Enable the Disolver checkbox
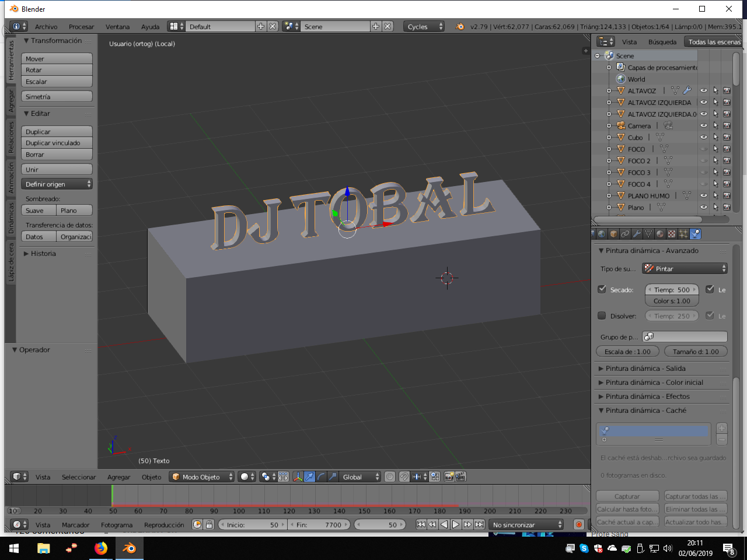Viewport: 747px width, 560px height. coord(602,316)
